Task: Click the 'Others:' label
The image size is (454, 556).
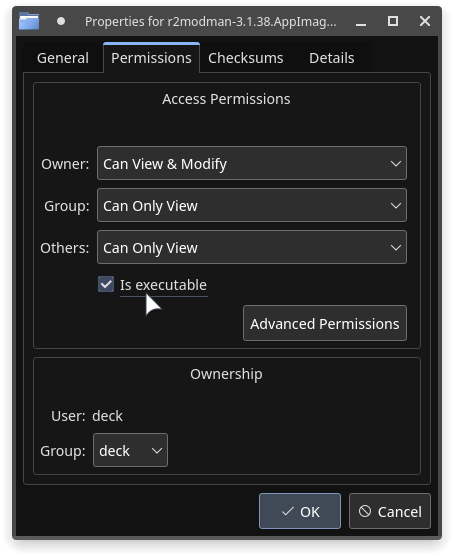Action: 65,248
